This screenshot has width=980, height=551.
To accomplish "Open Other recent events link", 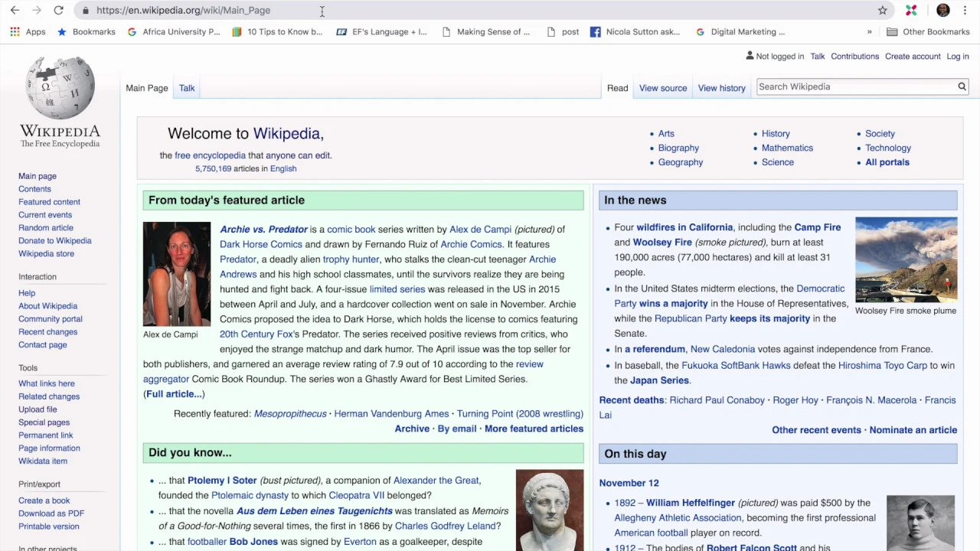I will (816, 430).
